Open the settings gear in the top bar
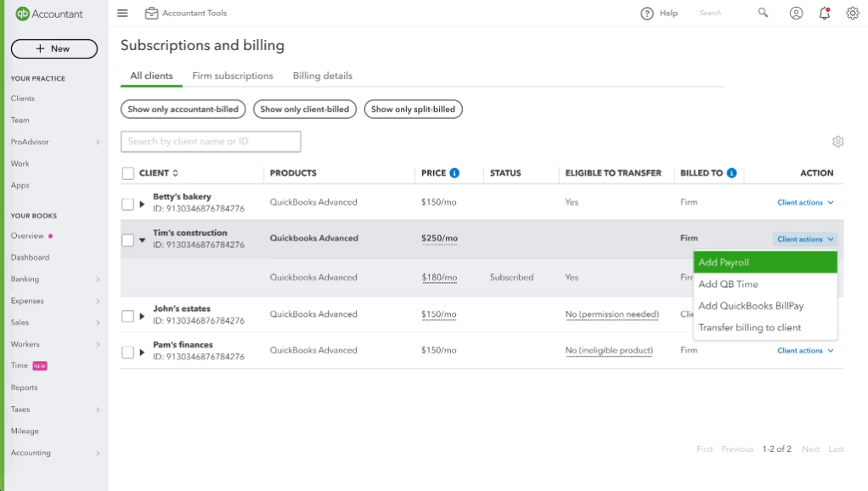The image size is (868, 491). [x=852, y=13]
